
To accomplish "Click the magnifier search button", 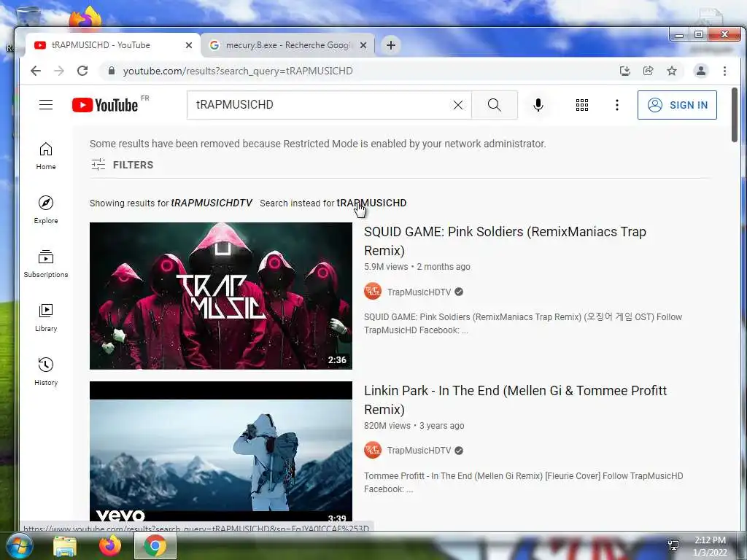I will pos(495,105).
